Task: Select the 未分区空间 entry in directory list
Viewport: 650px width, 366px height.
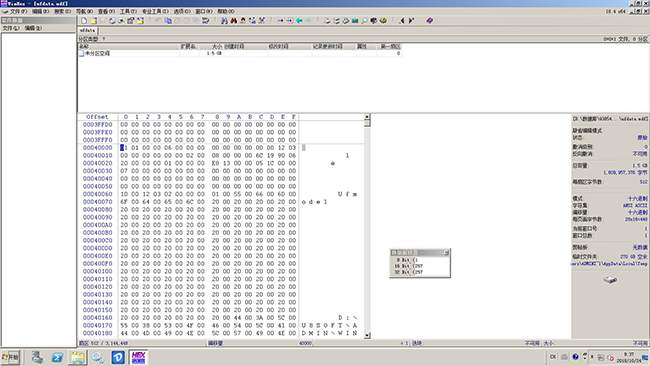Action: [x=97, y=53]
